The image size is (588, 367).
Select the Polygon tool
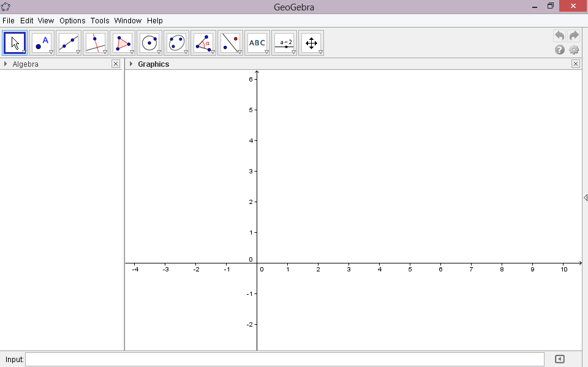(123, 43)
